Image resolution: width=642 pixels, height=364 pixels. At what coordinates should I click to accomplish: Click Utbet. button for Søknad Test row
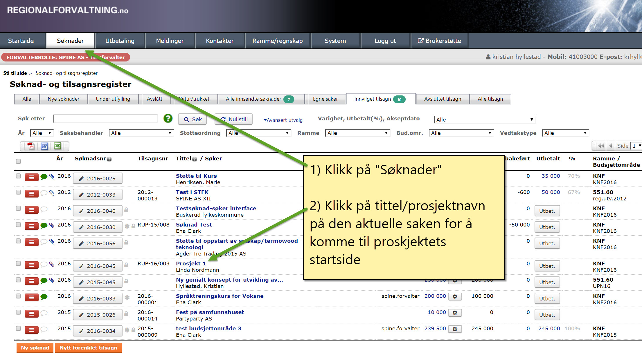pyautogui.click(x=547, y=227)
